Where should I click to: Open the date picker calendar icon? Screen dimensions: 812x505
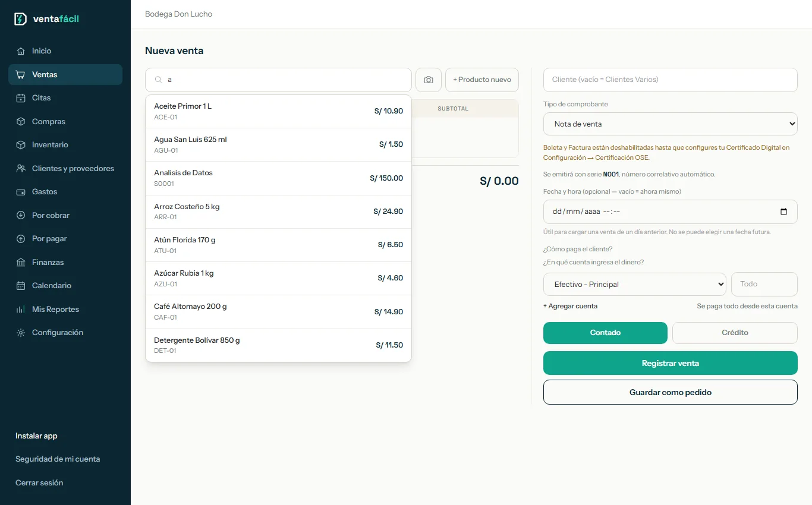(783, 212)
